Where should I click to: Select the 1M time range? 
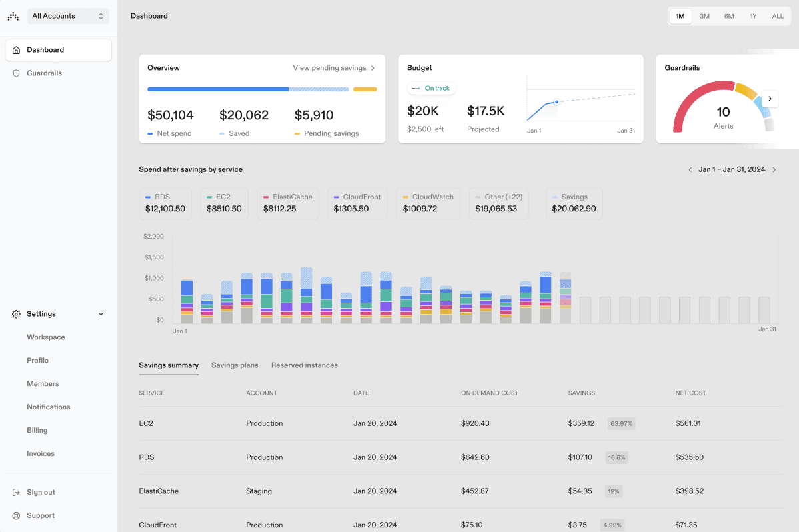pyautogui.click(x=680, y=16)
